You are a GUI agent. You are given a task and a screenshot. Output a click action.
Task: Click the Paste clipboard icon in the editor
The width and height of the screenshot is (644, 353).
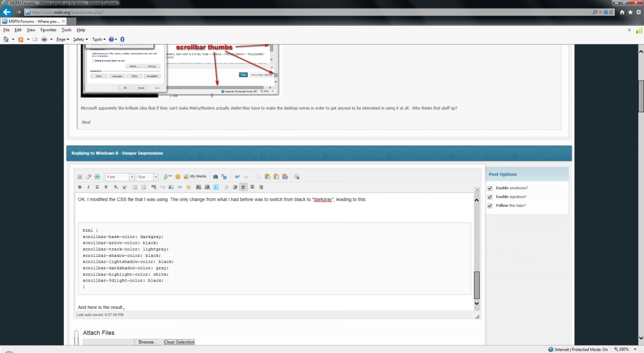pos(267,176)
